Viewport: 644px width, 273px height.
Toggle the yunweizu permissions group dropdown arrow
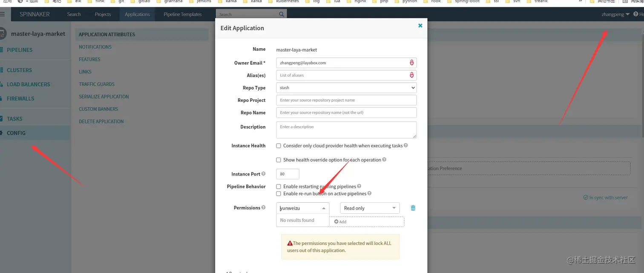[x=324, y=208]
